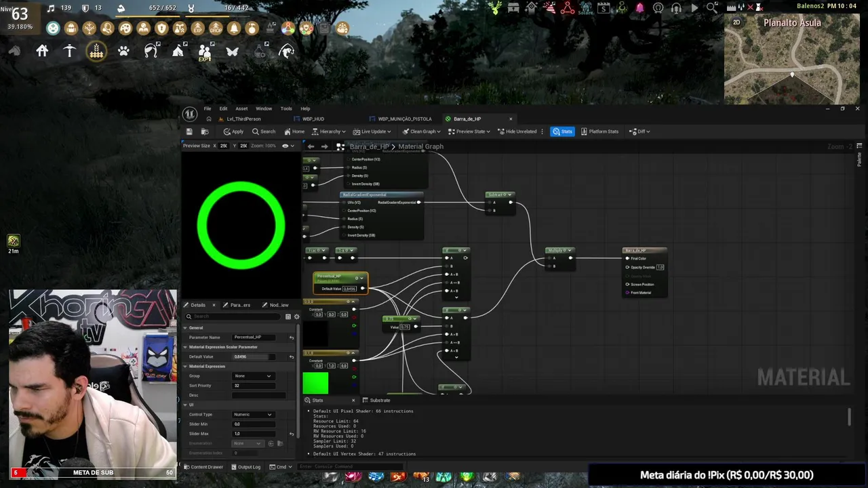Select the Details panel tab
The width and height of the screenshot is (868, 488).
[x=198, y=305]
